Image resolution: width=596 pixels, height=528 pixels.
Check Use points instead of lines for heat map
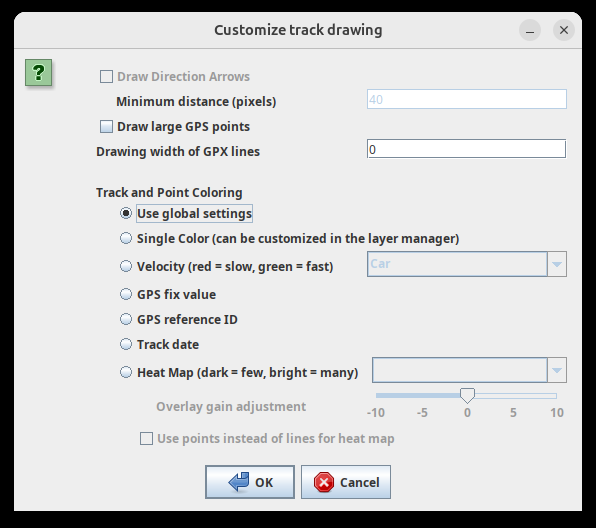click(x=146, y=438)
